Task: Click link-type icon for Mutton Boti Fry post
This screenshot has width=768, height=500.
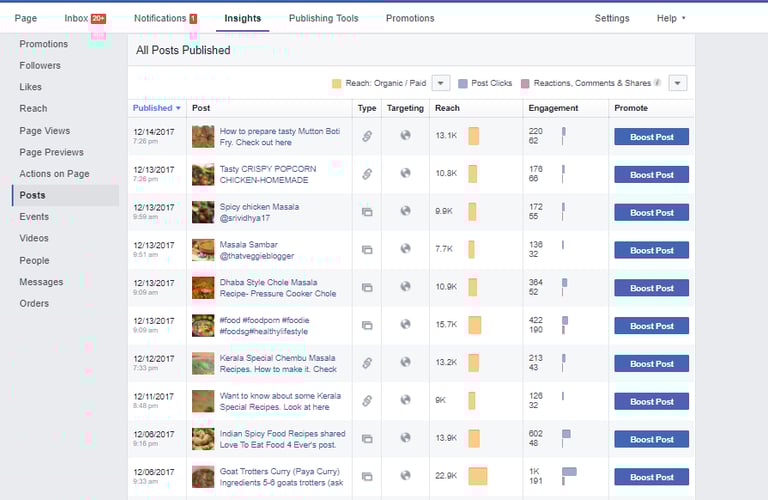Action: pyautogui.click(x=367, y=136)
